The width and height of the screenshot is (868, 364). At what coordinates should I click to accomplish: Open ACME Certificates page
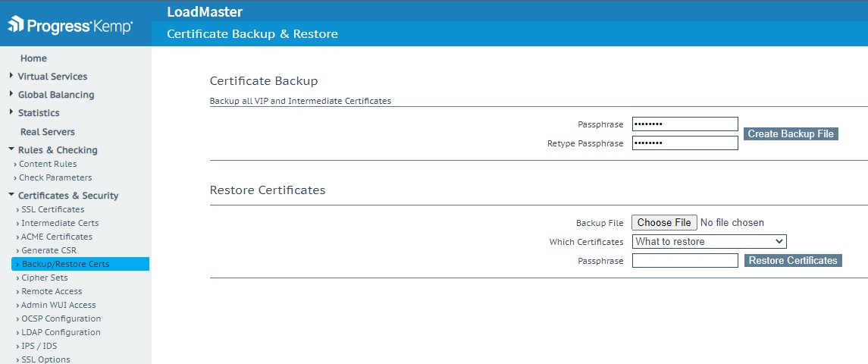(x=56, y=237)
